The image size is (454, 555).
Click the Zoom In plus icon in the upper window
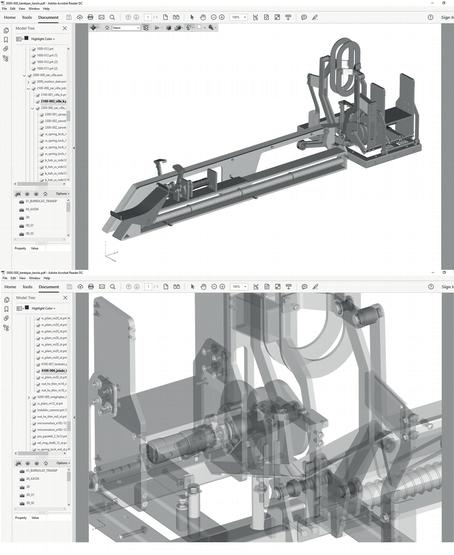click(x=222, y=17)
